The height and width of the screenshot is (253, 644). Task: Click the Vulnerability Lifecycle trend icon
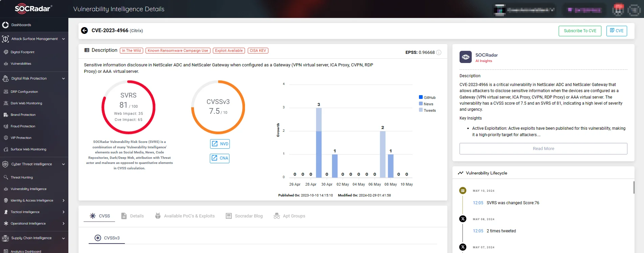[x=461, y=173]
